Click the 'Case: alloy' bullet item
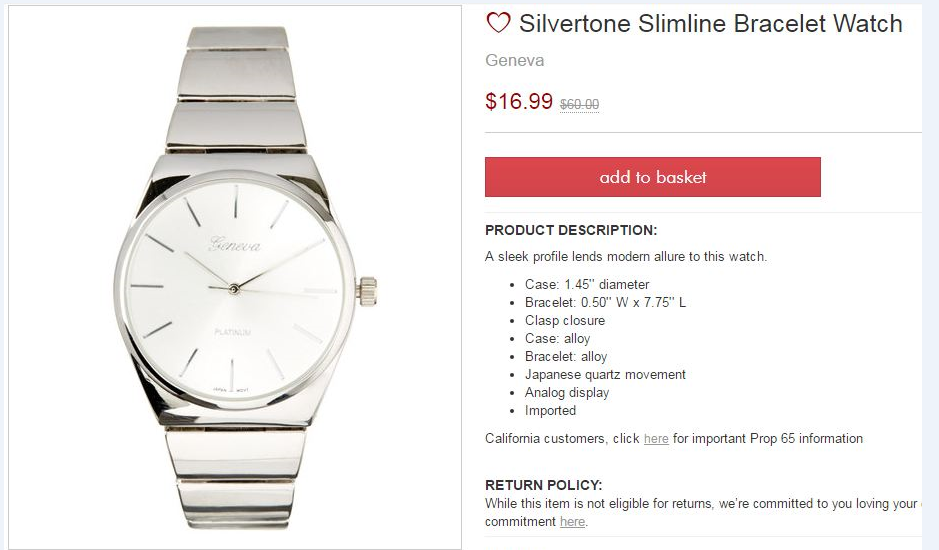The image size is (939, 550). coord(557,339)
